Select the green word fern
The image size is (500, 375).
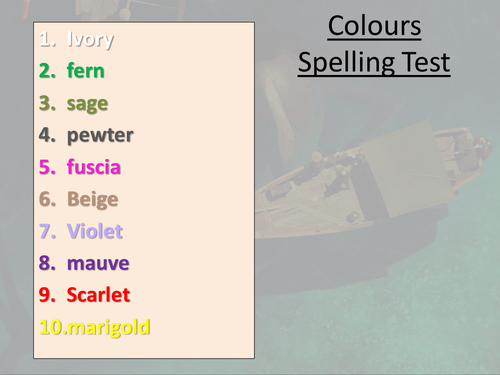tap(86, 71)
